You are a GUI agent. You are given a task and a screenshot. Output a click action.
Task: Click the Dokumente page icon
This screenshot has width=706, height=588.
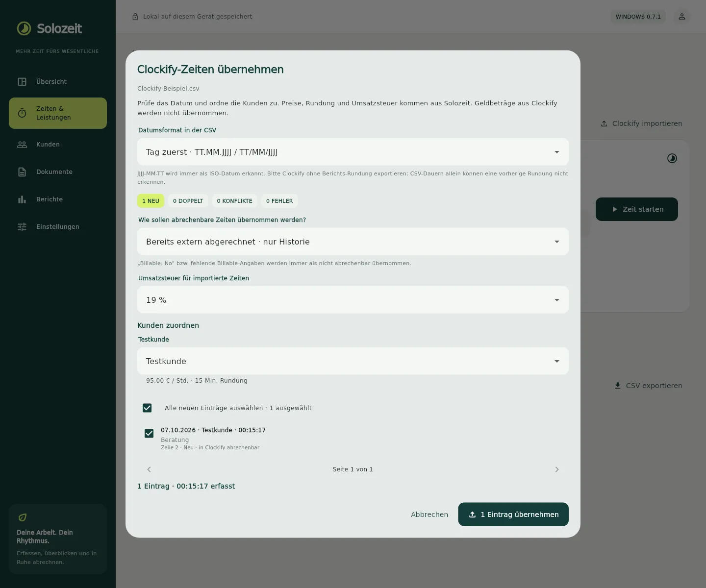(22, 172)
